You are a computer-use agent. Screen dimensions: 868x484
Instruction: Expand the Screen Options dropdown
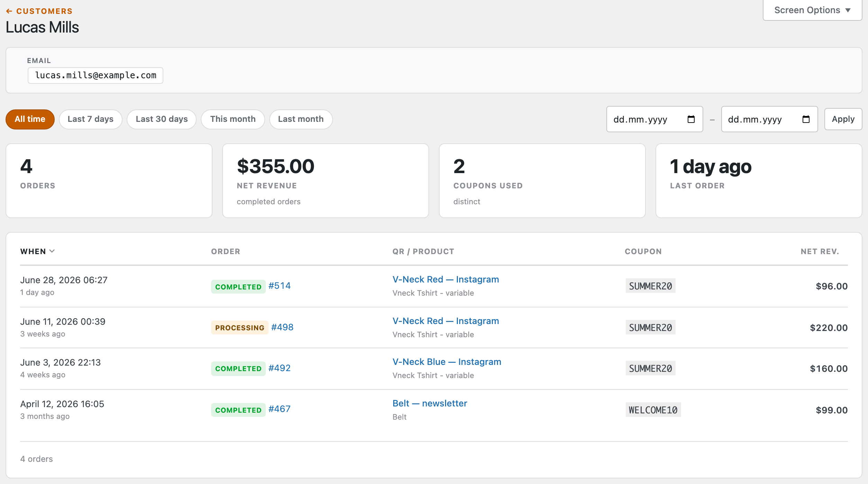(x=812, y=10)
